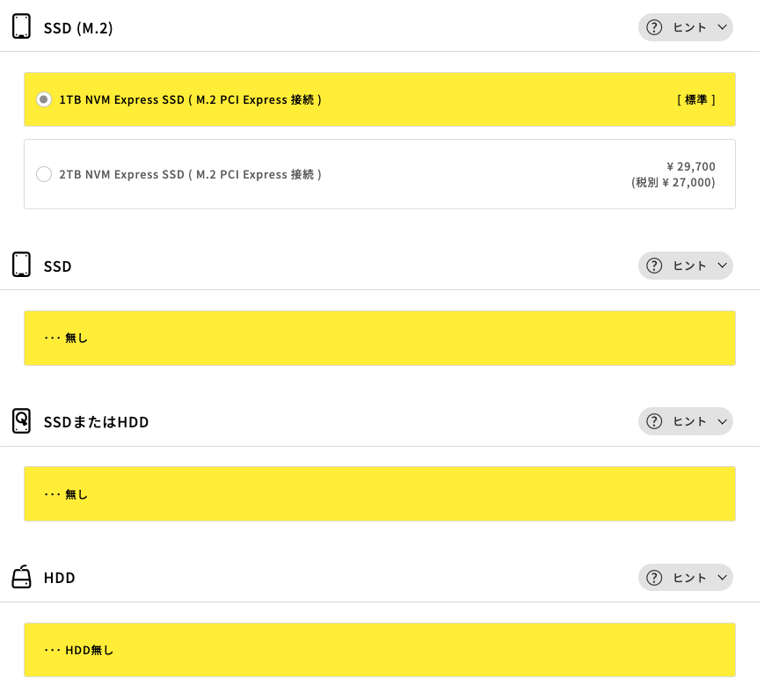
Task: Choose the 2TB NVM Express SSD option label
Action: pyautogui.click(x=191, y=174)
